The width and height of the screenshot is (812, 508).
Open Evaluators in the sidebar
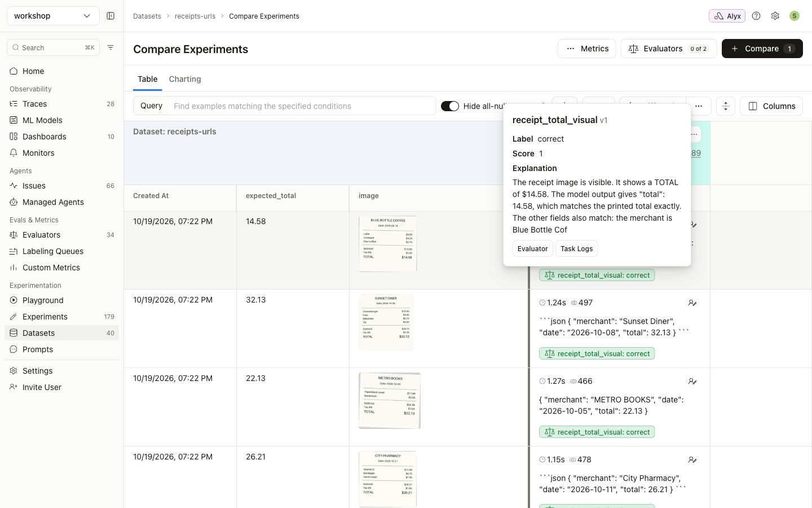[x=62, y=235]
